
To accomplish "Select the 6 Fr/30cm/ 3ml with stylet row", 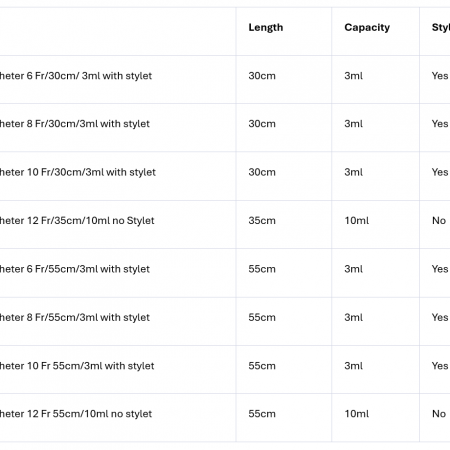I will 225,80.
